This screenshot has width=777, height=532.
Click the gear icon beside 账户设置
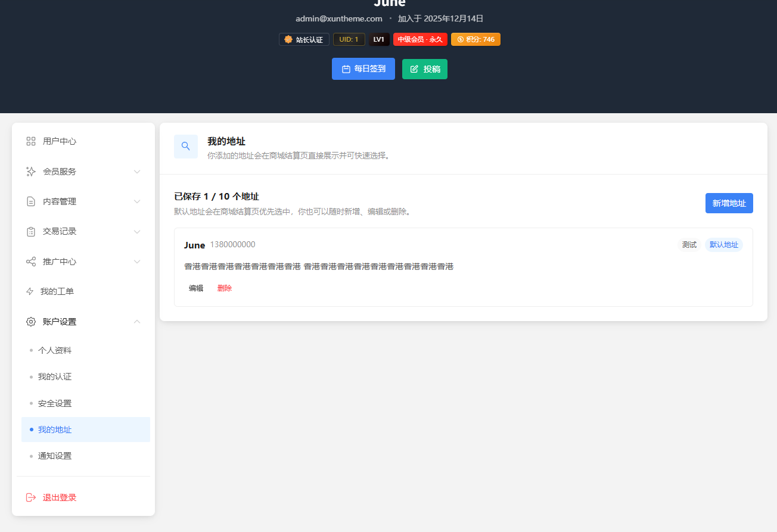[x=31, y=322]
